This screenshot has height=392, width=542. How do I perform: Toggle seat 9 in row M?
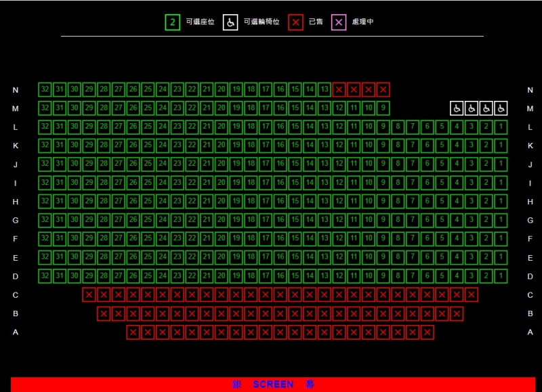(x=383, y=108)
